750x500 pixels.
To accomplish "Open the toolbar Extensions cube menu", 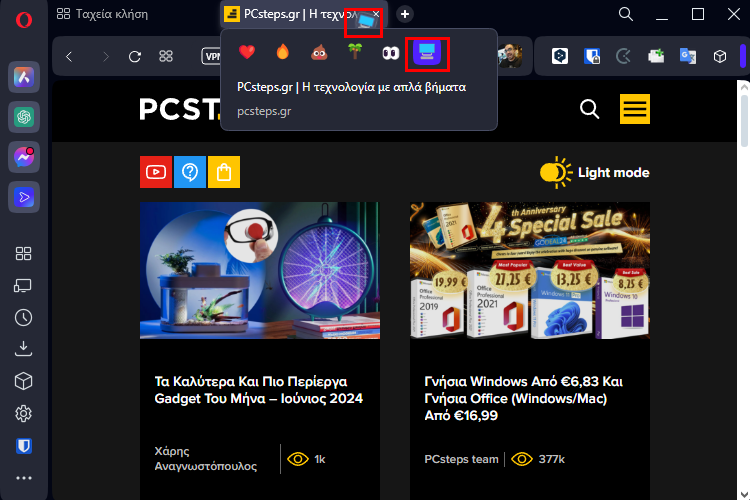I will 719,56.
